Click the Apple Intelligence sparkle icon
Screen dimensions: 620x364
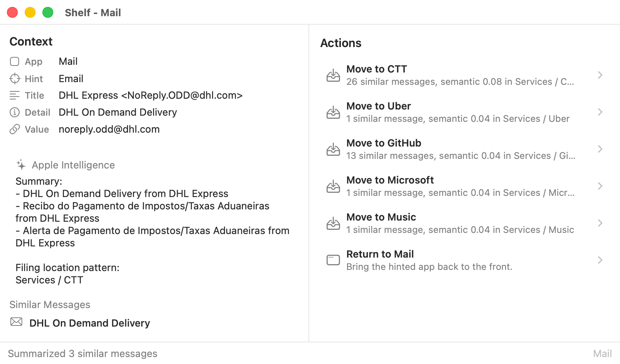click(21, 165)
